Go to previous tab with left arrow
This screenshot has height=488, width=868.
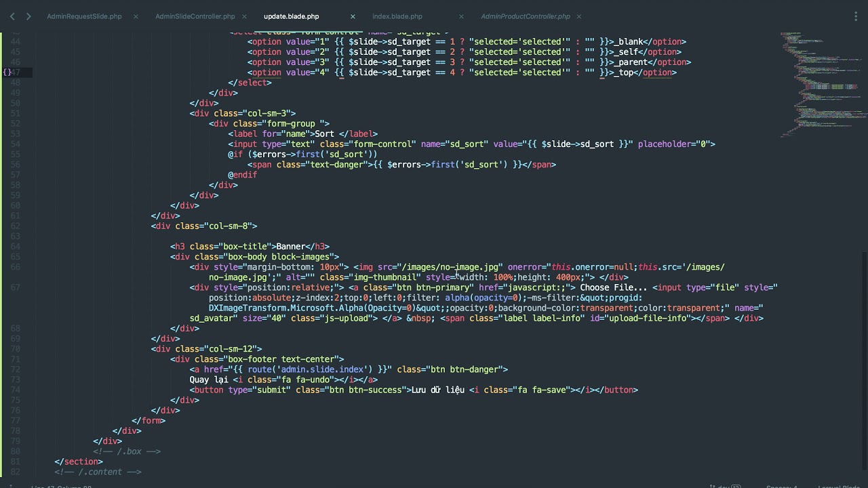point(12,16)
